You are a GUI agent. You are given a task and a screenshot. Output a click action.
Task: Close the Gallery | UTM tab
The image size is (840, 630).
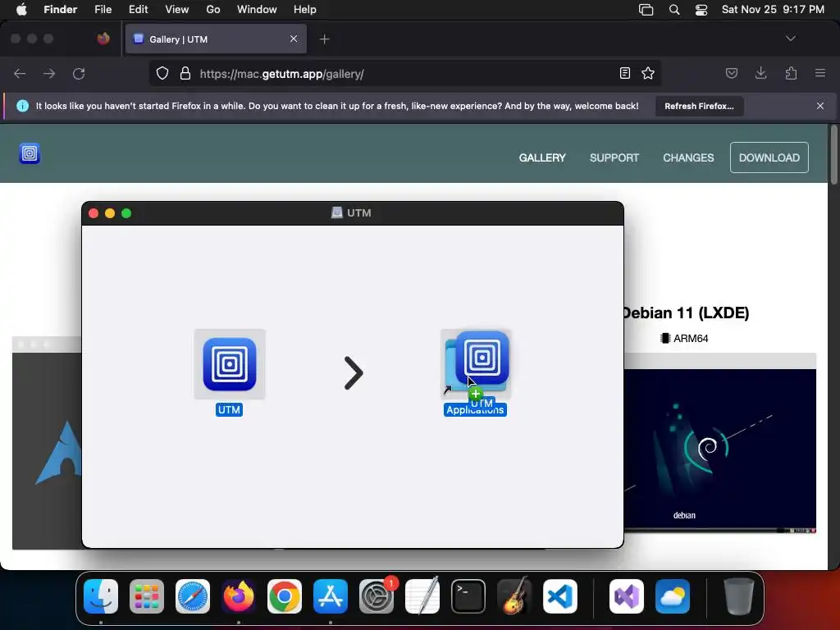294,39
